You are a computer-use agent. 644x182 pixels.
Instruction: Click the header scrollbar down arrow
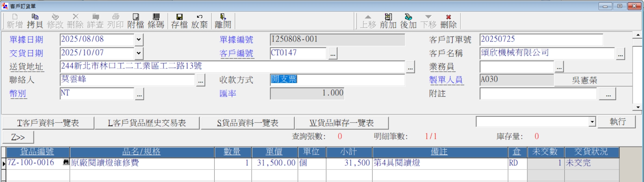637,107
